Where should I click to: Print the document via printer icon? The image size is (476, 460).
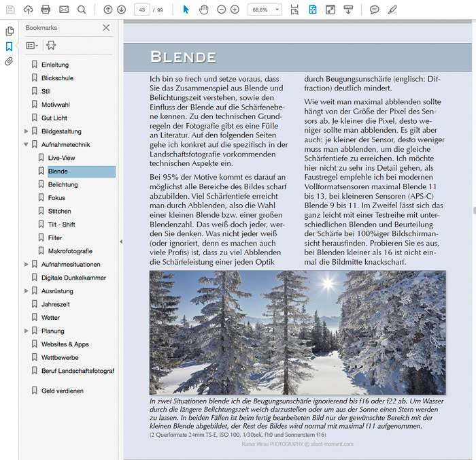[46, 10]
